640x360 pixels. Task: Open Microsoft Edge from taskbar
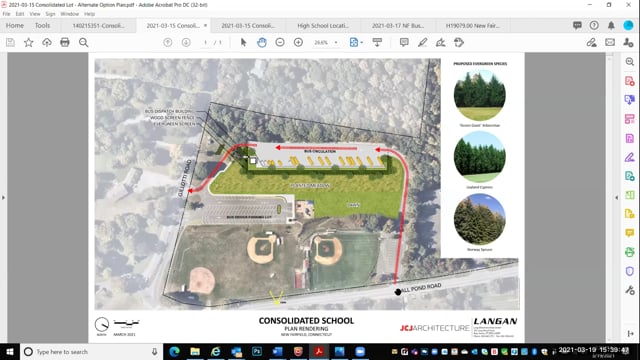(x=174, y=351)
